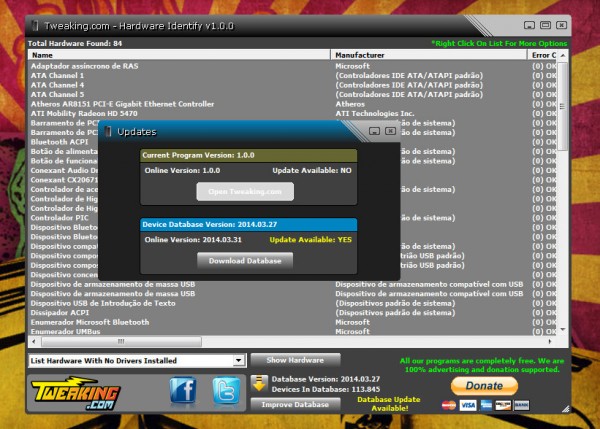The width and height of the screenshot is (600, 429).
Task: Click the horizontal scrollbar thumb
Action: tap(121, 341)
